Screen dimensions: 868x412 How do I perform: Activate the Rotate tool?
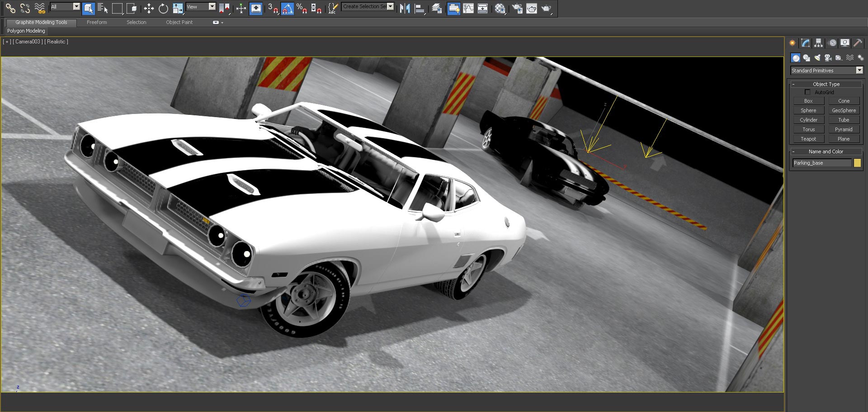(x=163, y=8)
